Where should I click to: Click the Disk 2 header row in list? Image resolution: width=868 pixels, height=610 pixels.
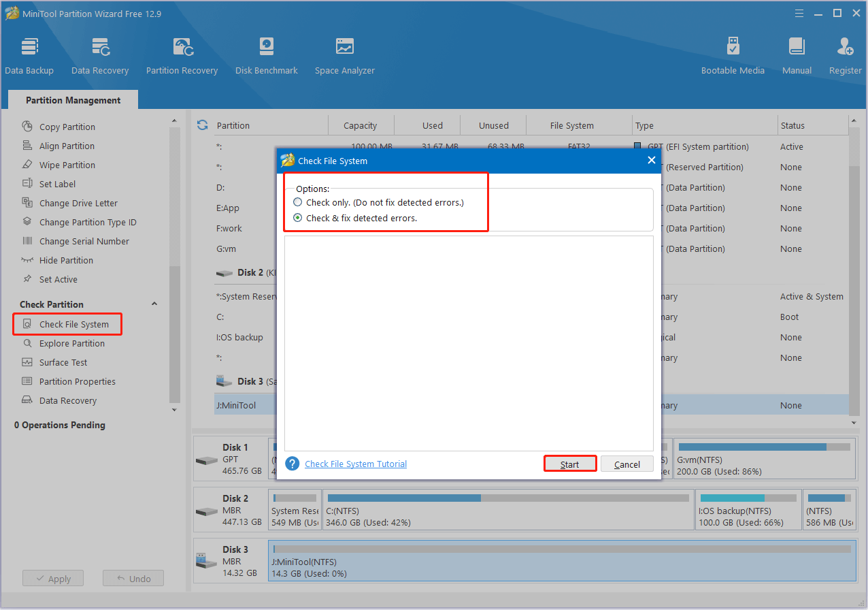pos(245,272)
